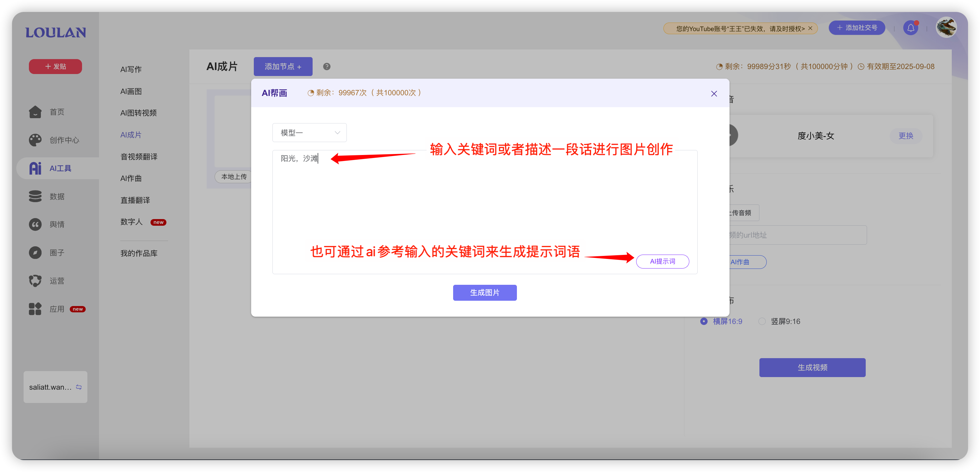Open the user avatar profile
The height and width of the screenshot is (472, 980).
coord(946,28)
